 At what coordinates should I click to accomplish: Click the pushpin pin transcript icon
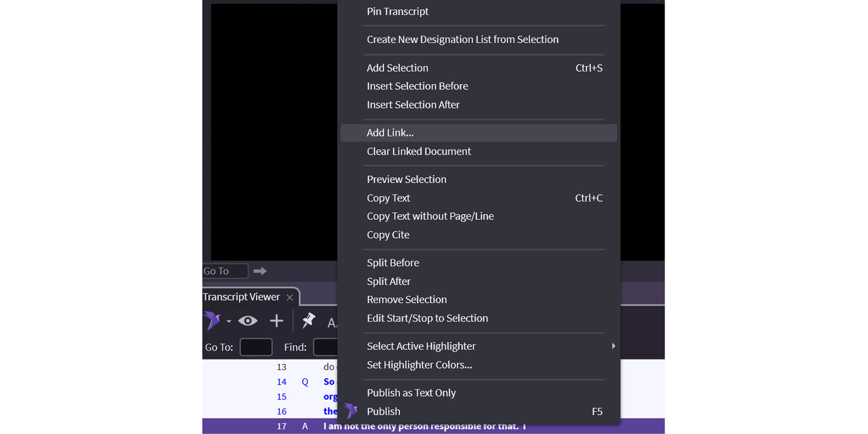[x=308, y=320]
